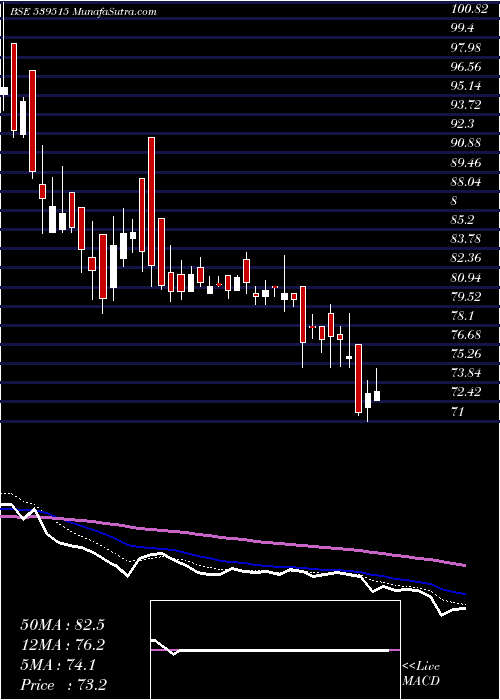The height and width of the screenshot is (700, 500).
Task: Click the 93.72 price axis label
Action: [466, 105]
